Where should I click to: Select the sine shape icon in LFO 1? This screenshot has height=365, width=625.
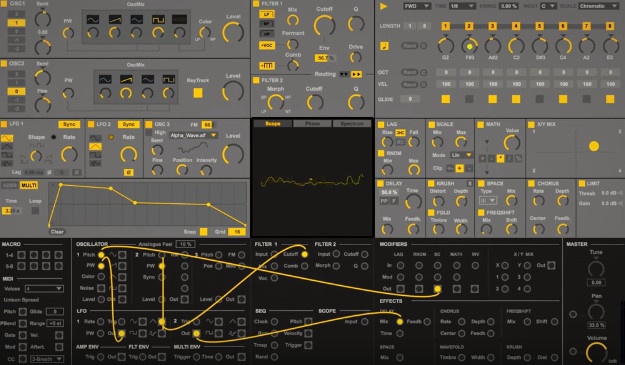7,138
